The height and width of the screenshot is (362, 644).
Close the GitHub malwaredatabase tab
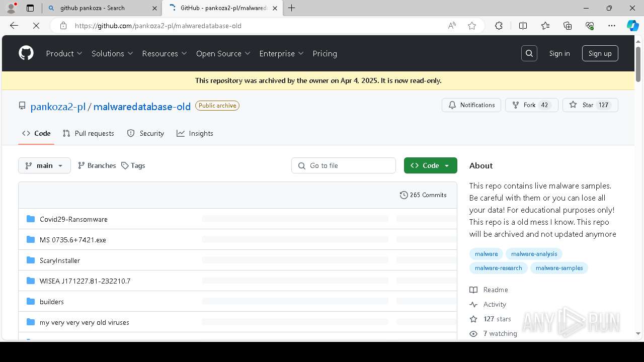click(x=275, y=8)
